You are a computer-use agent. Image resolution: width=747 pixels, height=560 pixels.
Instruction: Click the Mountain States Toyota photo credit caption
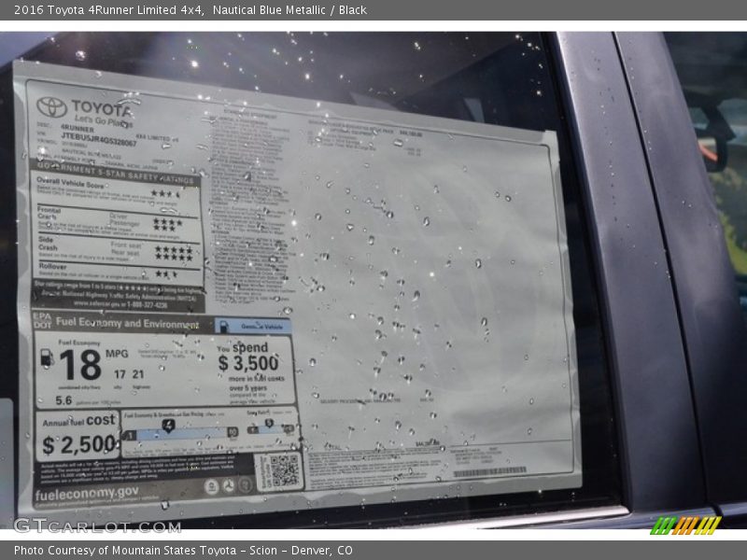(183, 551)
